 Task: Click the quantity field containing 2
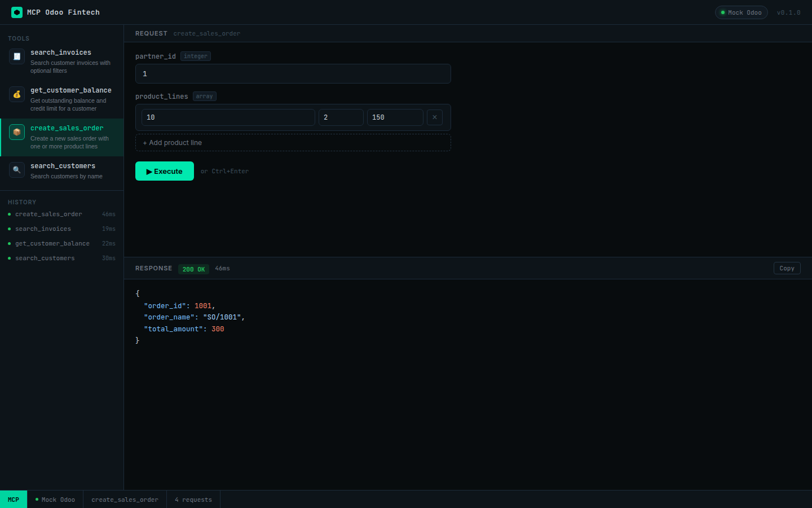pos(341,117)
